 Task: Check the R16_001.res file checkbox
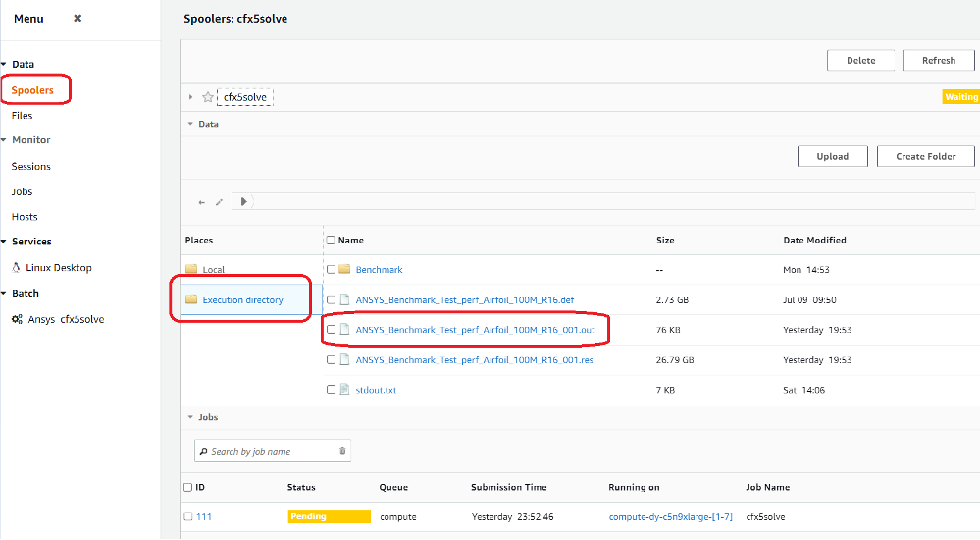point(331,359)
